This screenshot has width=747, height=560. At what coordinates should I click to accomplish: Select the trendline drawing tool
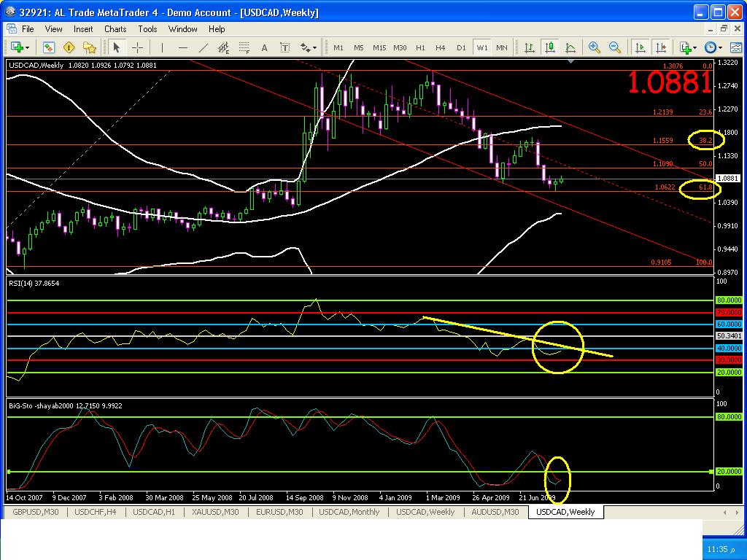pyautogui.click(x=204, y=47)
